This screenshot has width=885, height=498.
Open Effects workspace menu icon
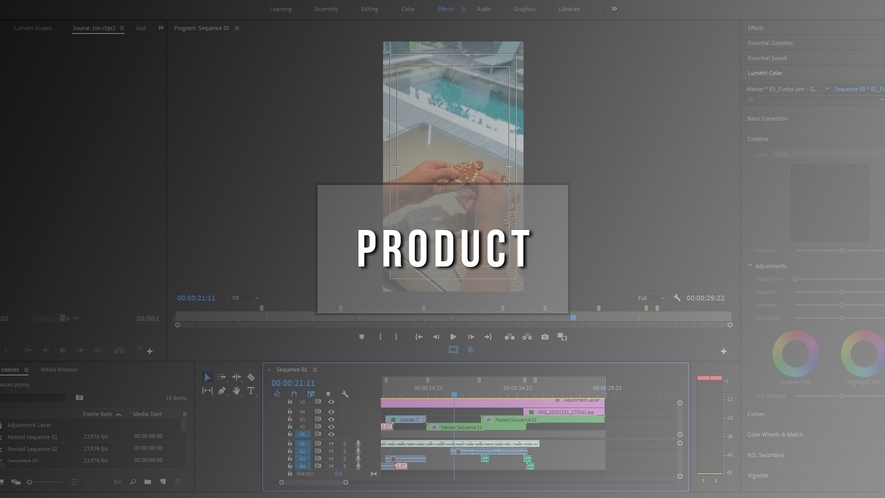(x=463, y=9)
